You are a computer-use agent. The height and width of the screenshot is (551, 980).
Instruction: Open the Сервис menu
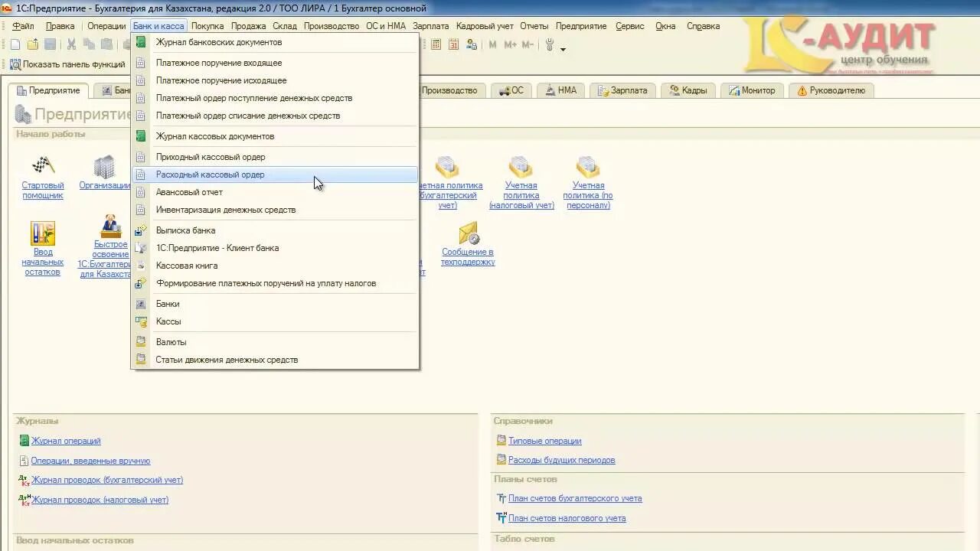pos(629,26)
